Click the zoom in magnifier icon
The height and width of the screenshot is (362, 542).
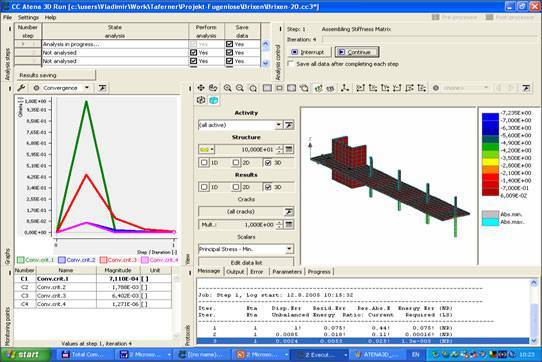tap(227, 88)
